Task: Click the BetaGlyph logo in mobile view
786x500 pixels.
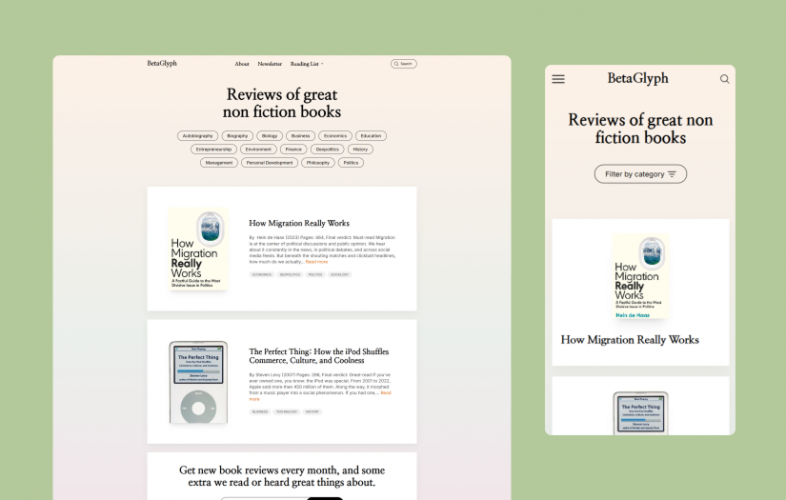Action: click(x=638, y=78)
